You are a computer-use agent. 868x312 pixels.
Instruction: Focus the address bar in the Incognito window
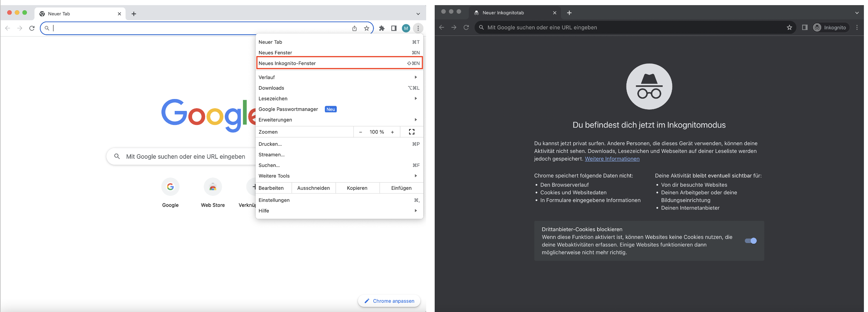[x=635, y=27]
